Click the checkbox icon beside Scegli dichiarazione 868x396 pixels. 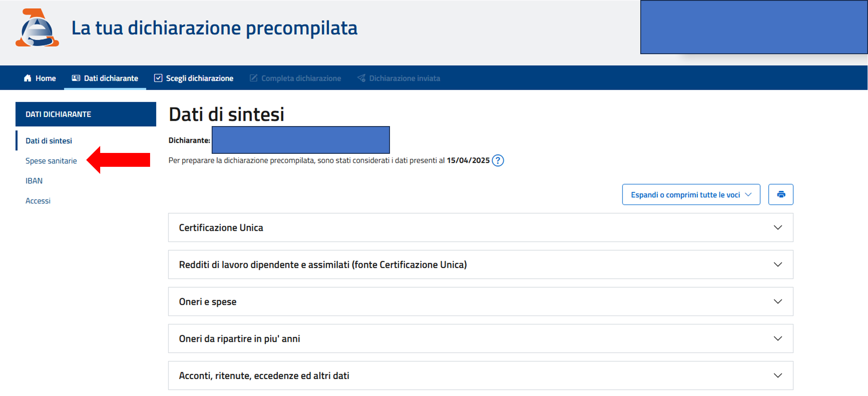tap(158, 78)
